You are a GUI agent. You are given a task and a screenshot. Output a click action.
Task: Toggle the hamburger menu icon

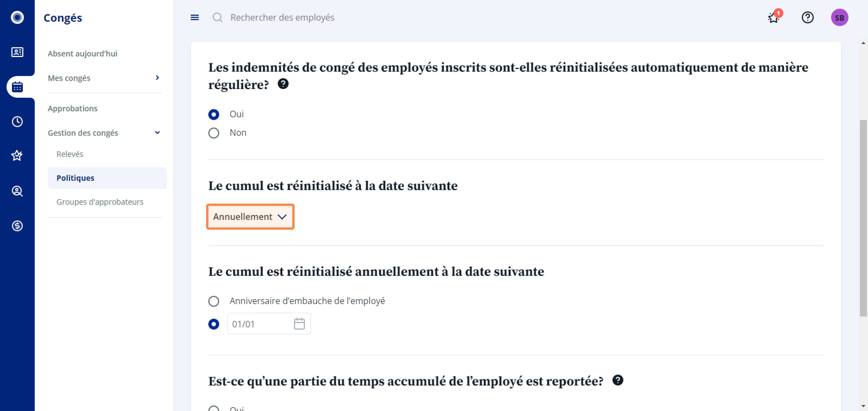tap(195, 17)
